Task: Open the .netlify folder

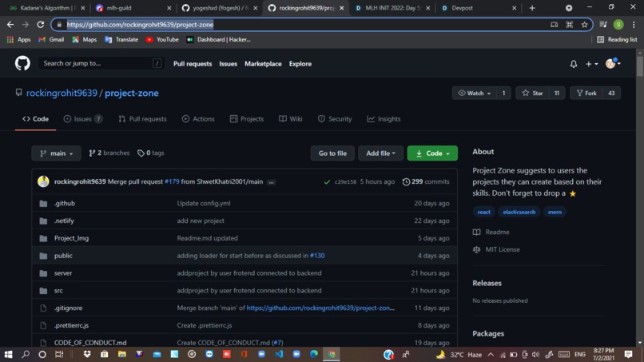Action: point(64,221)
